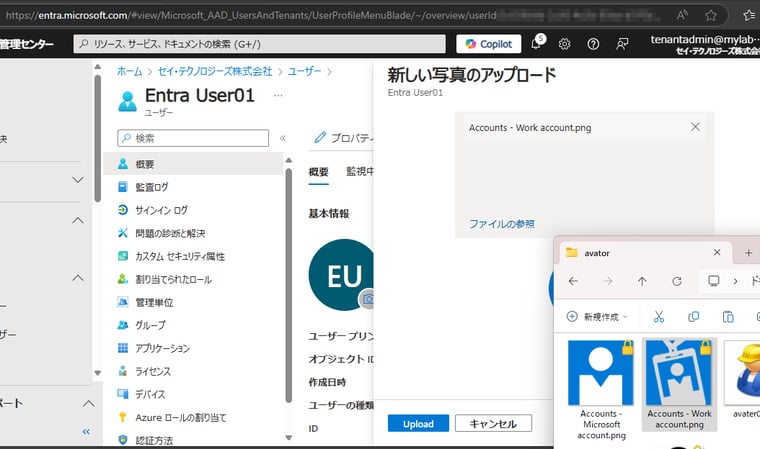Click the ユーザー breadcrumb link

(x=304, y=72)
